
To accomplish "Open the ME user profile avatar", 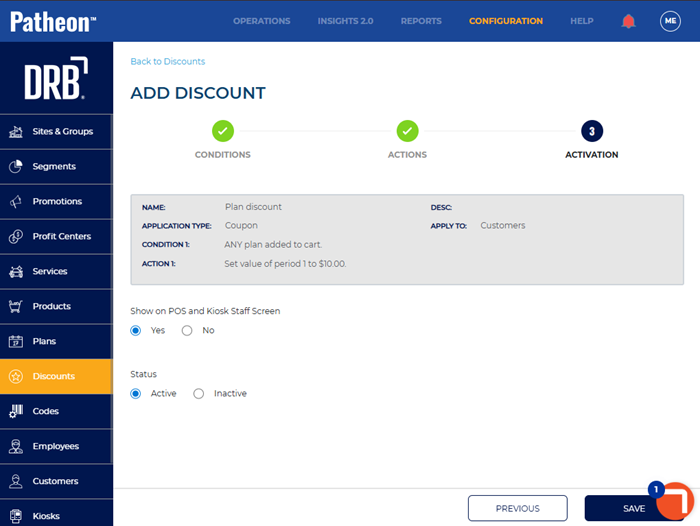I will pyautogui.click(x=670, y=21).
